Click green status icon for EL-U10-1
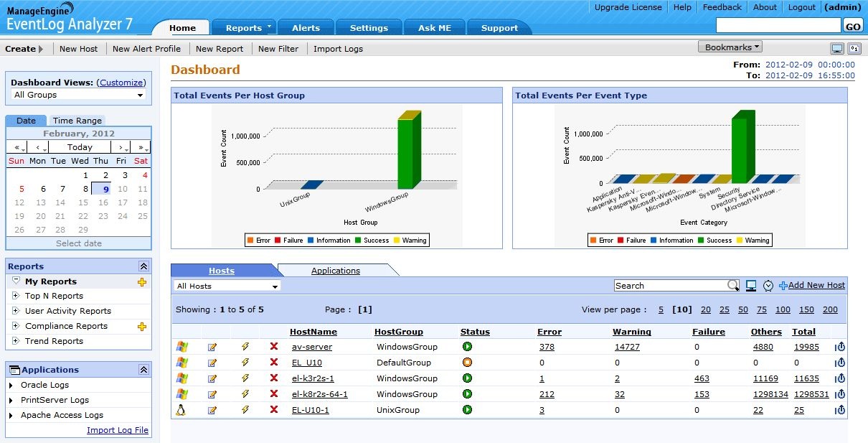Image resolution: width=868 pixels, height=443 pixels. click(468, 410)
